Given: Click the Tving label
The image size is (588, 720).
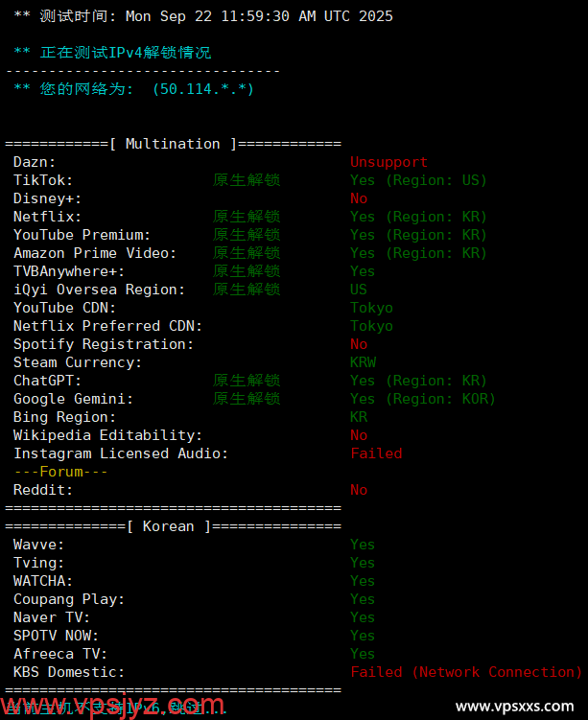Looking at the screenshot, I should (38, 563).
